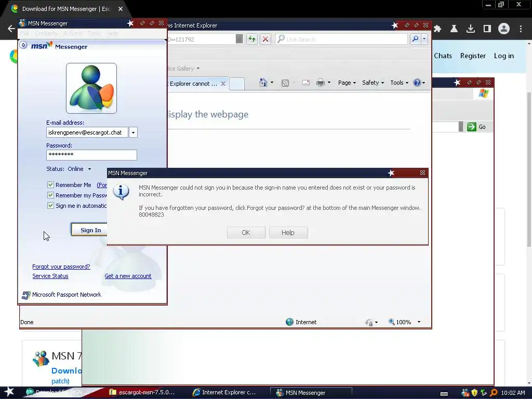The width and height of the screenshot is (532, 399).
Task: Click the Read Mail icon in IE
Action: [305, 83]
